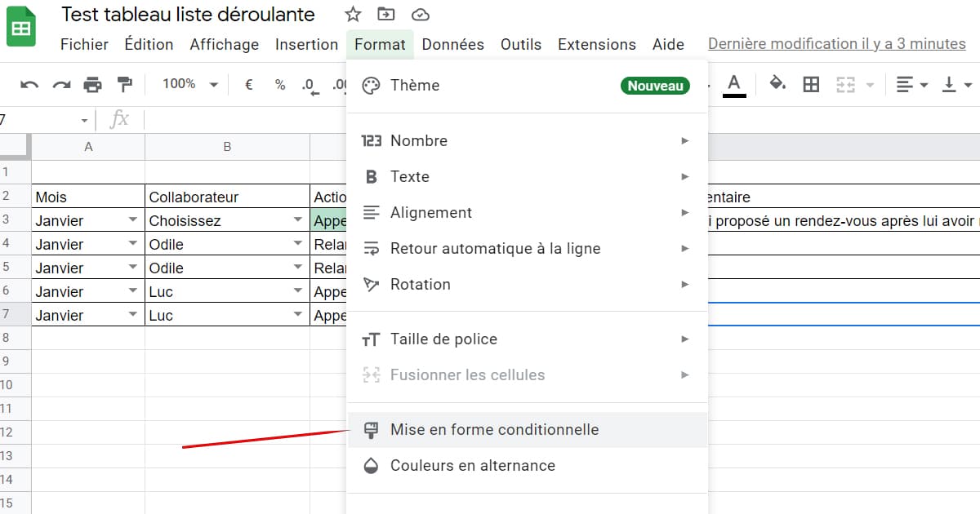
Task: Open the Borders grid tool
Action: pos(811,84)
